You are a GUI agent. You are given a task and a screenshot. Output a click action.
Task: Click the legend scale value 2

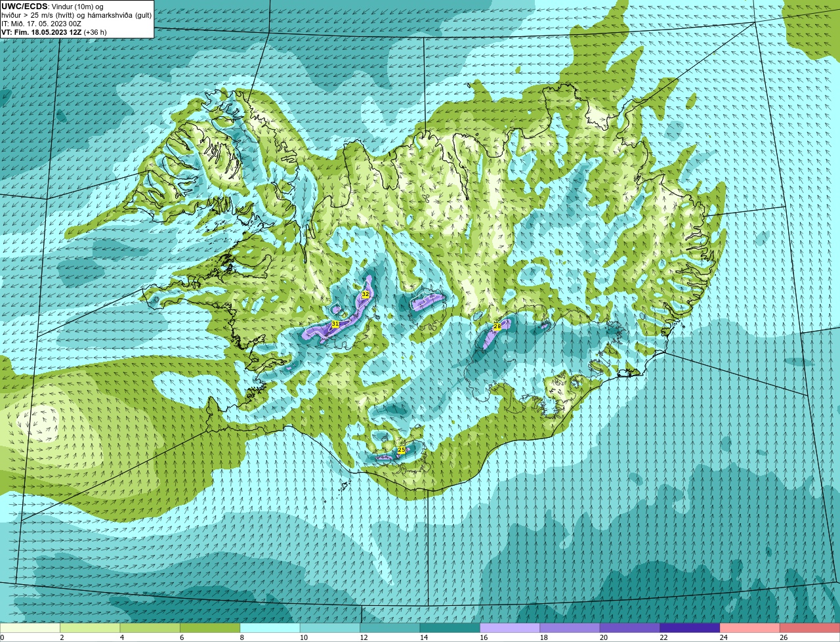click(62, 637)
